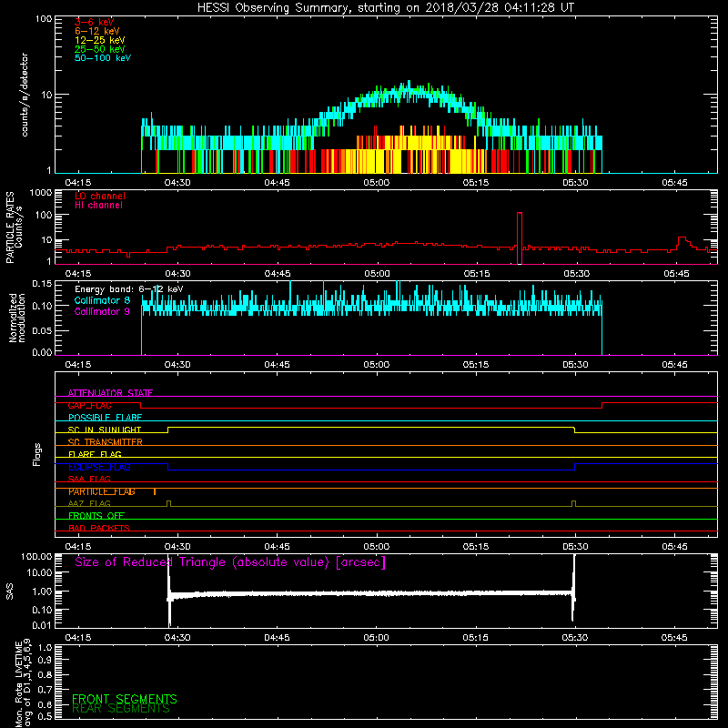Click the 12-25 keV legend entry
The height and width of the screenshot is (728, 728).
[100, 40]
